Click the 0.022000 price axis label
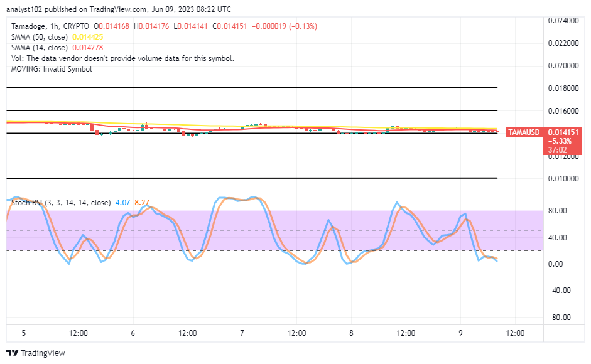 (x=563, y=43)
